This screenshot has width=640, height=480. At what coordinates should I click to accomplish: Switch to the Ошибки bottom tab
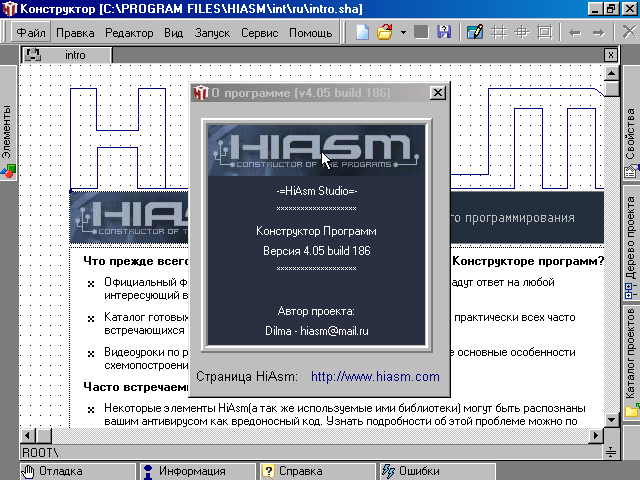tap(418, 471)
